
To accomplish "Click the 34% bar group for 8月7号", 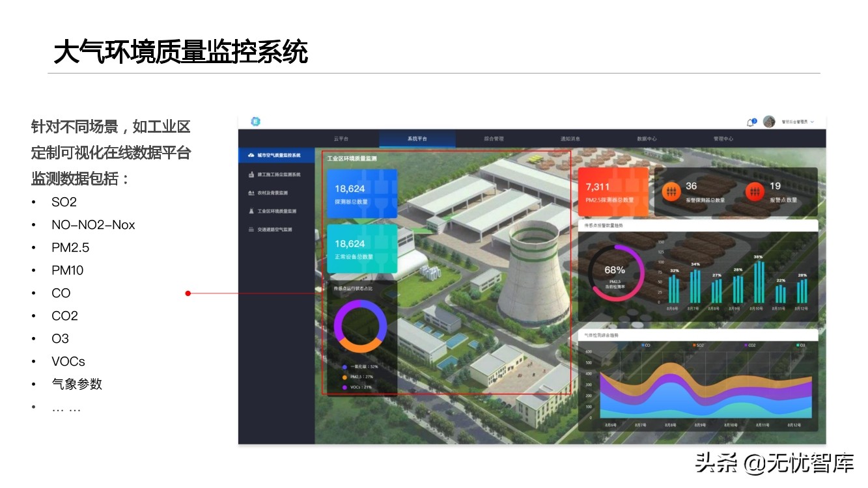I will [x=695, y=286].
